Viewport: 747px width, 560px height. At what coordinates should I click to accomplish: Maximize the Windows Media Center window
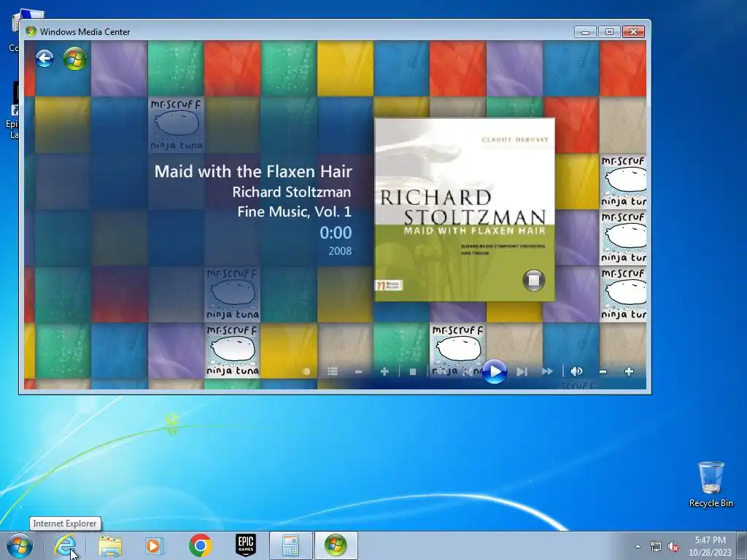[609, 32]
